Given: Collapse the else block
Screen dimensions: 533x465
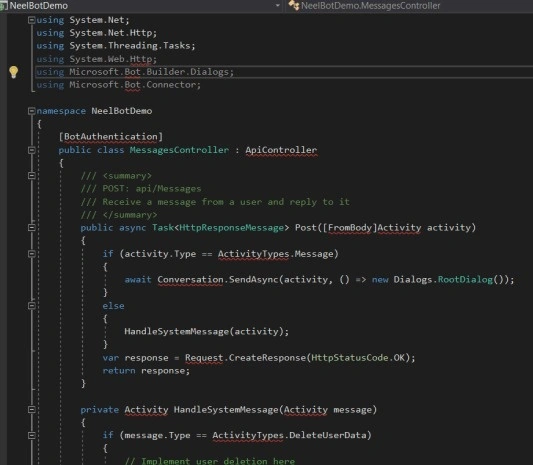Looking at the screenshot, I should tap(32, 306).
